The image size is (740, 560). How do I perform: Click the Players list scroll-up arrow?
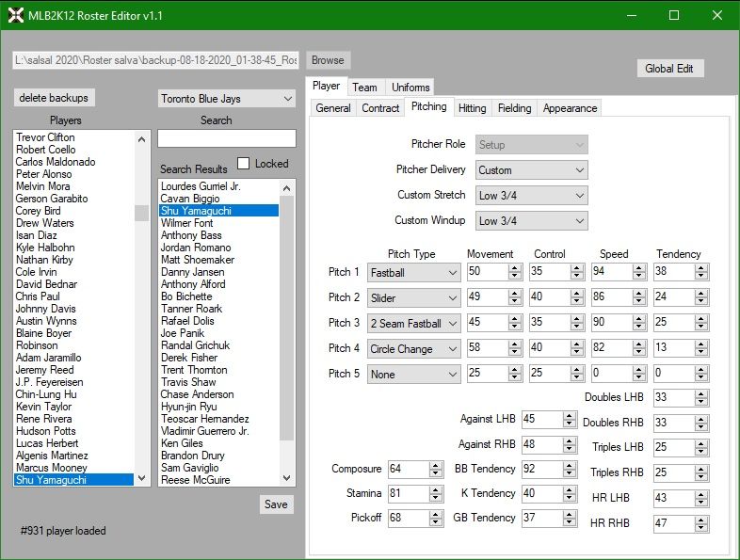141,139
